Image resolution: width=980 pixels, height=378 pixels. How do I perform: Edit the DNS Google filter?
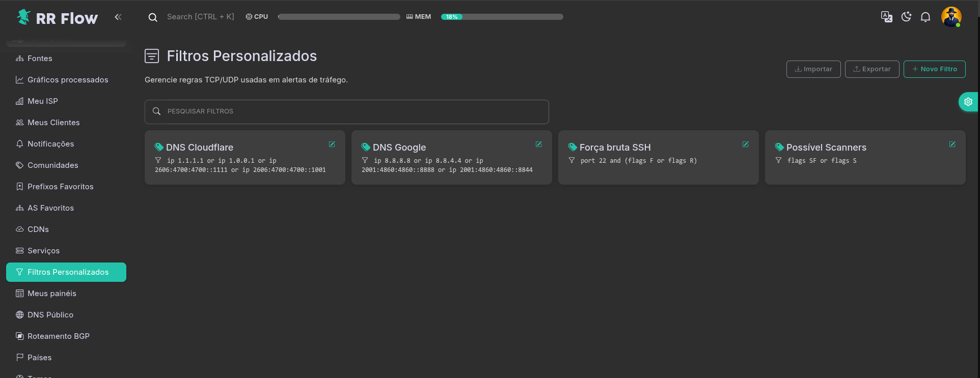(x=538, y=144)
